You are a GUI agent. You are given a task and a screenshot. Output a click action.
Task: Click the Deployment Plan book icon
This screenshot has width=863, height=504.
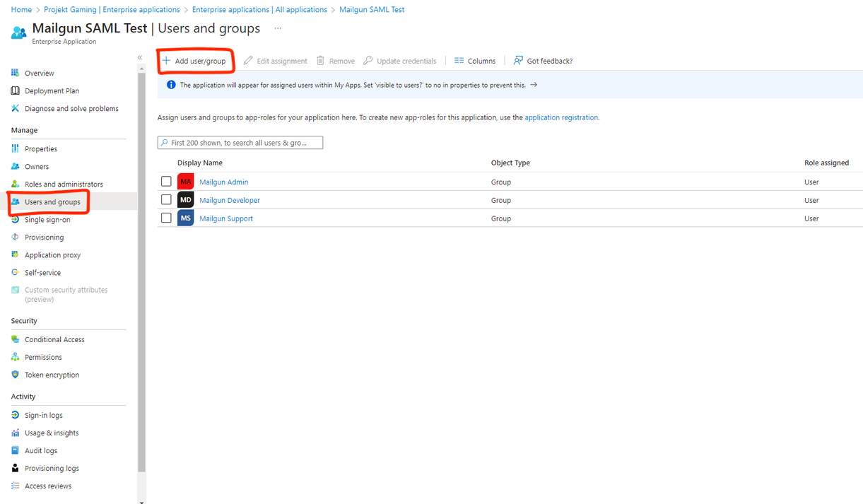coord(16,90)
